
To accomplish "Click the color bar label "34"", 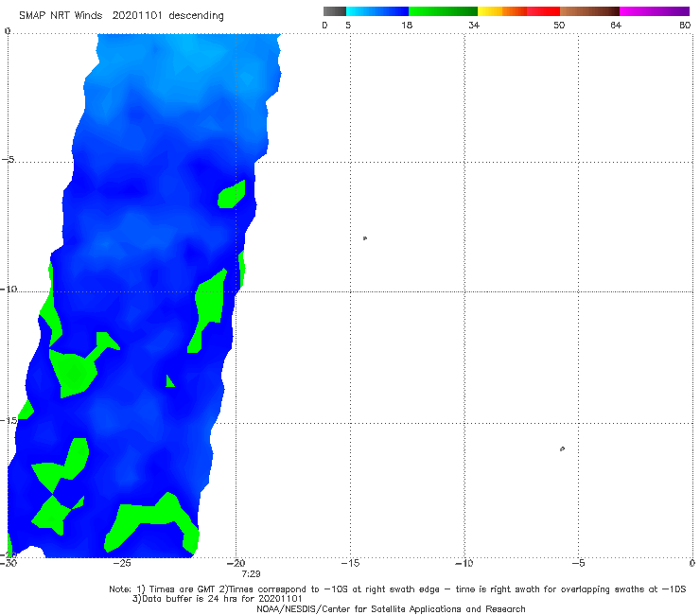I will tap(474, 25).
